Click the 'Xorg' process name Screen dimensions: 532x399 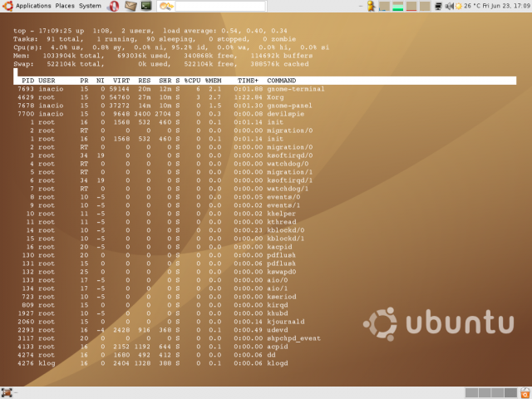[275, 97]
